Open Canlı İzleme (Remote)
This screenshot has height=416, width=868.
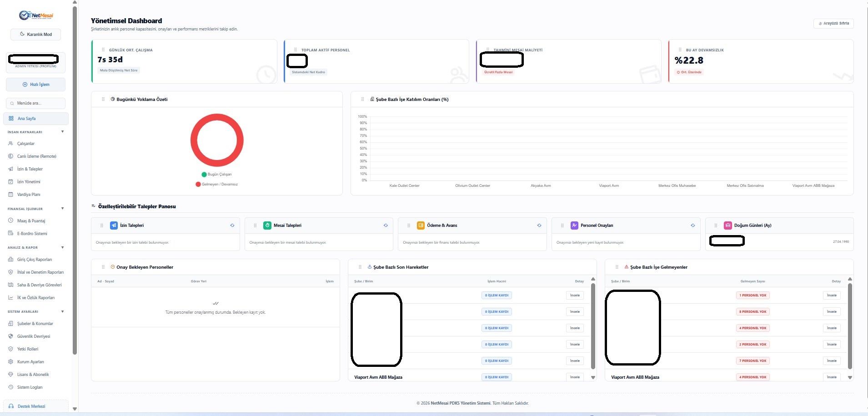(36, 156)
